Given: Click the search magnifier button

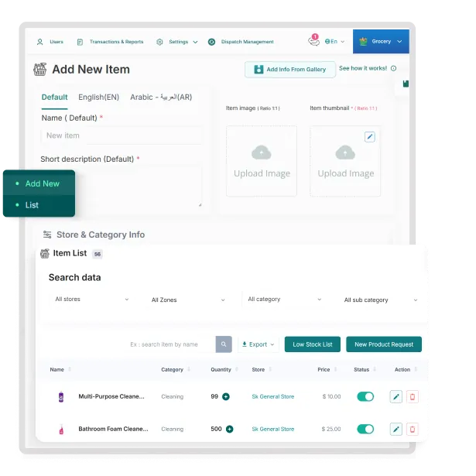Looking at the screenshot, I should pyautogui.click(x=224, y=344).
